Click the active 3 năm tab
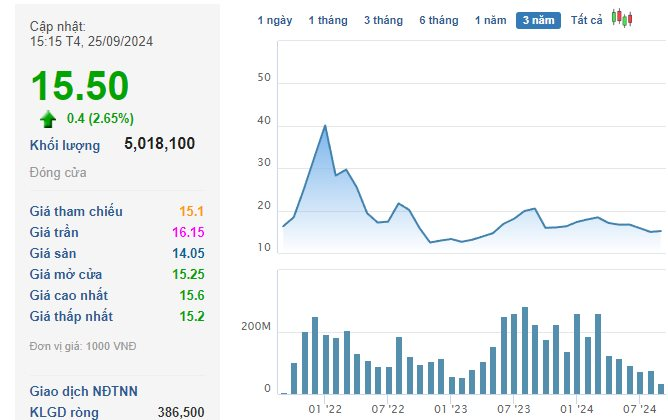 (x=538, y=20)
